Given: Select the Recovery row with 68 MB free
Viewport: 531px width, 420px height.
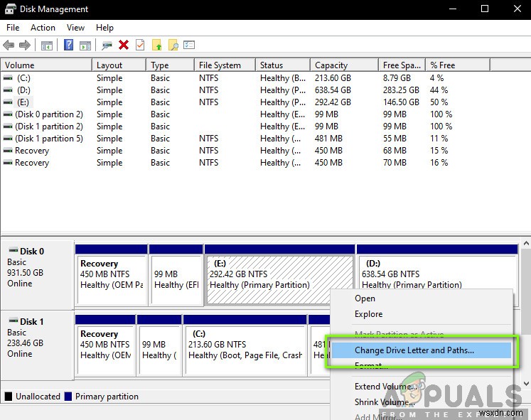Looking at the screenshot, I should 245,151.
